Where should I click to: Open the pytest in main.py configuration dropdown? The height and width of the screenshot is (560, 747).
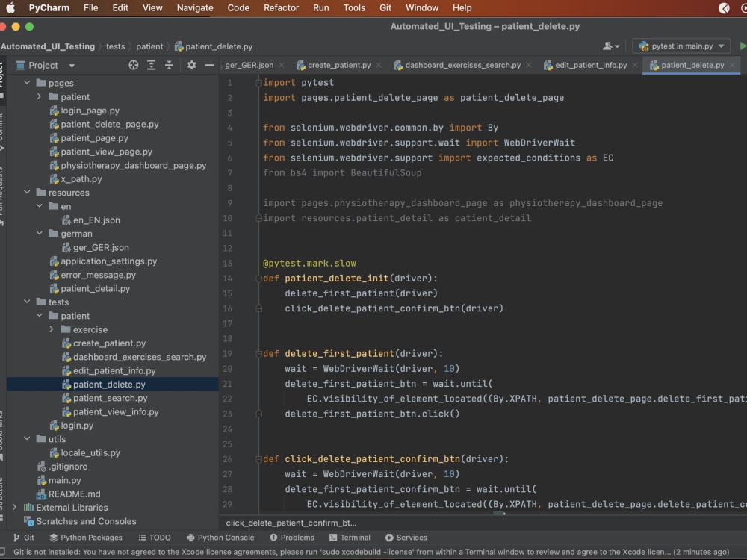(x=681, y=46)
